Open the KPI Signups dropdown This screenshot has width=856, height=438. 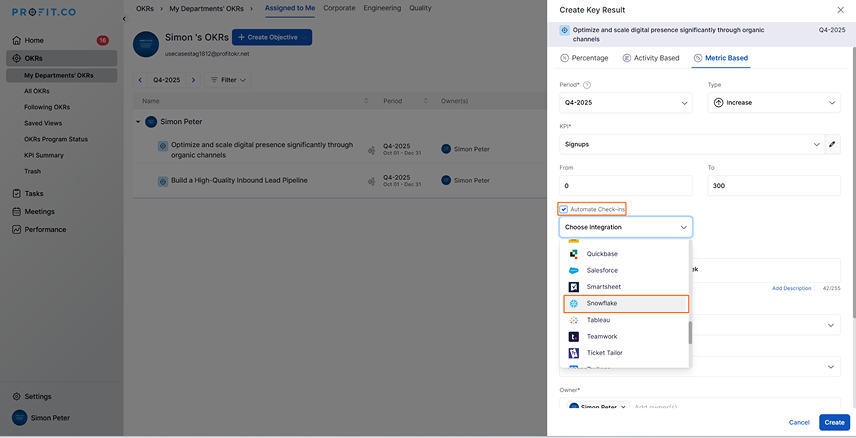pyautogui.click(x=692, y=145)
